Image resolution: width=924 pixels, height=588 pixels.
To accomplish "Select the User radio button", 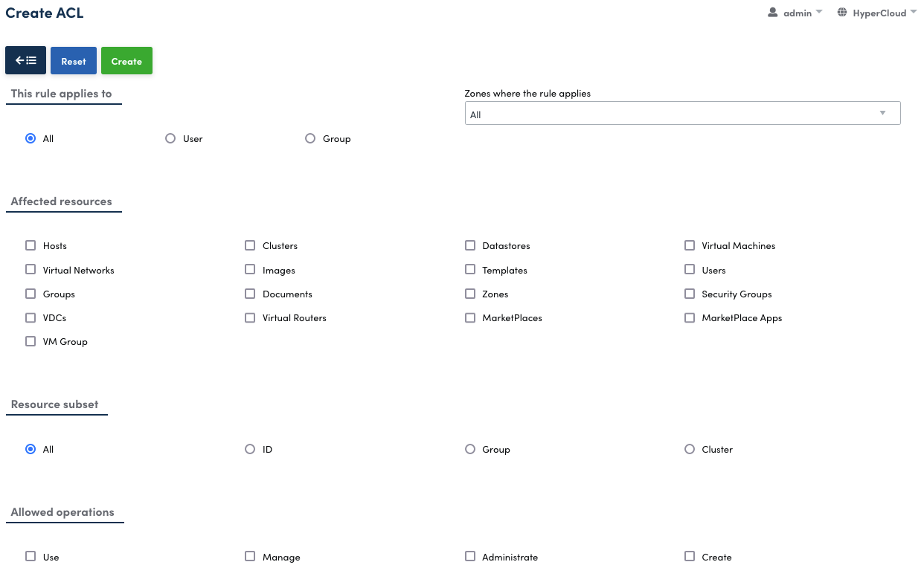I will (x=170, y=138).
